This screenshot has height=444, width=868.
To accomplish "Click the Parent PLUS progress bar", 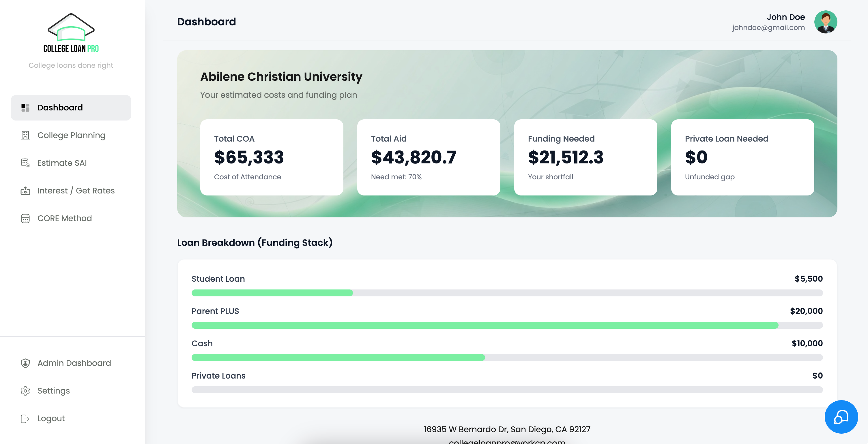I will 507,325.
